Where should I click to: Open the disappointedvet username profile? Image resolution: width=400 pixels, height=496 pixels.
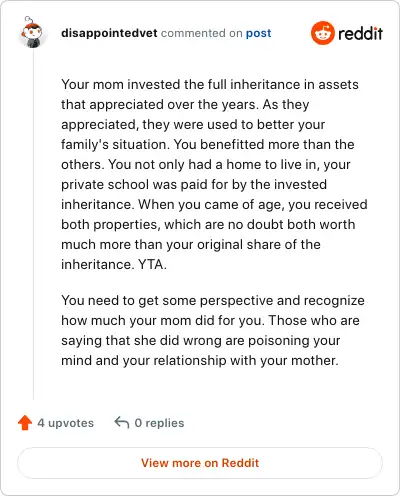tap(109, 33)
